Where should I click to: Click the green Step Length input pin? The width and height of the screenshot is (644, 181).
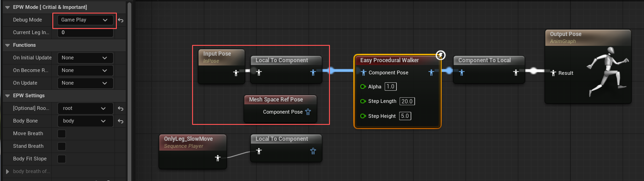[363, 101]
